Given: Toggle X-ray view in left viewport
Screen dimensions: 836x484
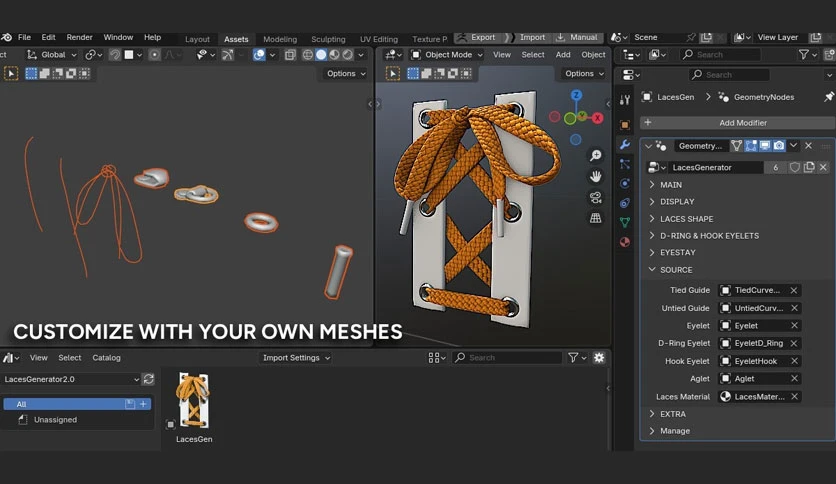Looking at the screenshot, I should click(290, 55).
